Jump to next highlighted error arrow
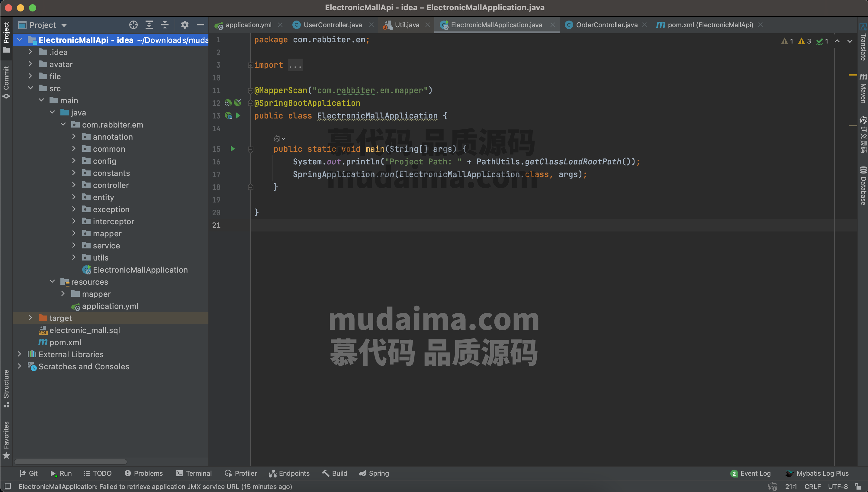Image resolution: width=868 pixels, height=492 pixels. [850, 41]
